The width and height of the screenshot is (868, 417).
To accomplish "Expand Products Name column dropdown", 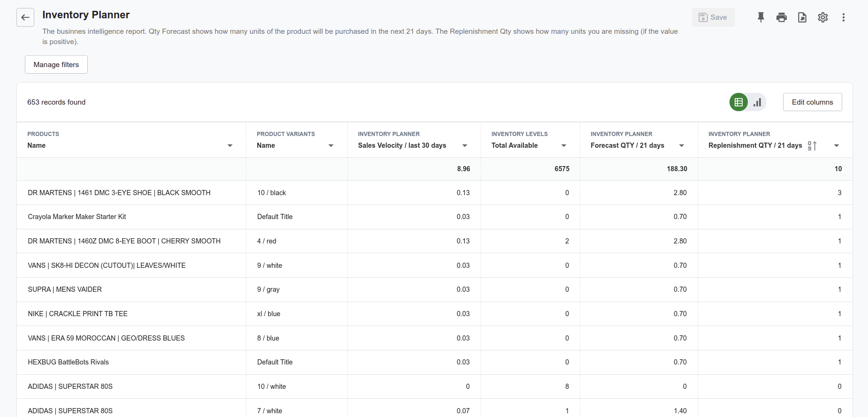I will tap(230, 145).
